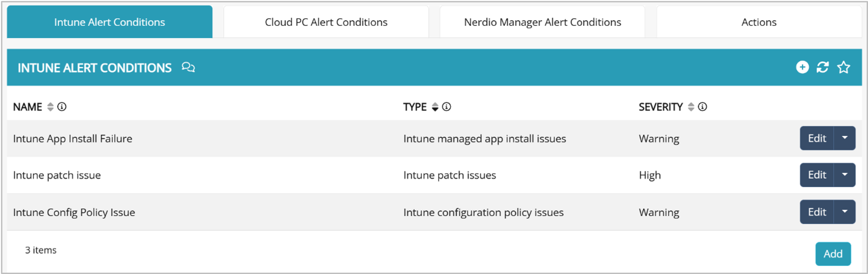Screen dimensions: 868x274
Task: Sort the table by TYPE arrows
Action: [435, 107]
